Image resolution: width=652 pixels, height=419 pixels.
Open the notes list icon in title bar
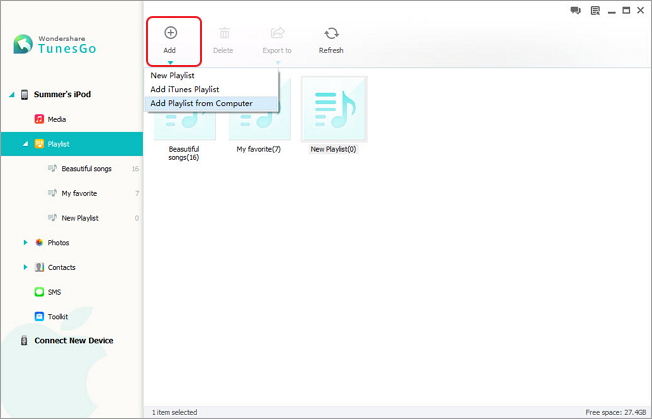[x=595, y=10]
